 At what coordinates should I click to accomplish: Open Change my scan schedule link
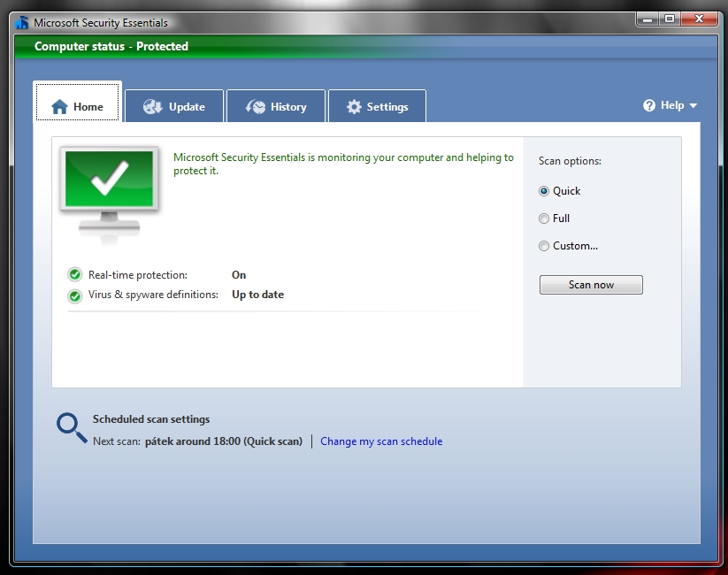381,441
